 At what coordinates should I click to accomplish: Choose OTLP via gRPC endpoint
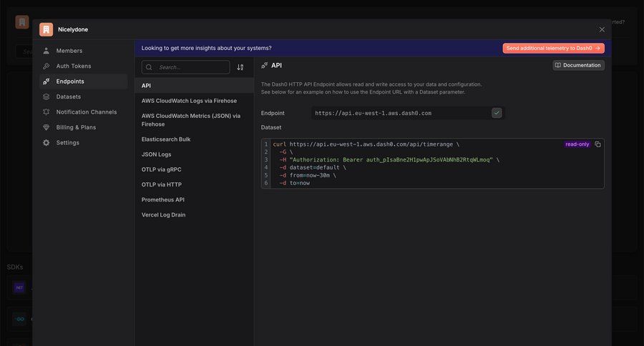[x=162, y=169]
